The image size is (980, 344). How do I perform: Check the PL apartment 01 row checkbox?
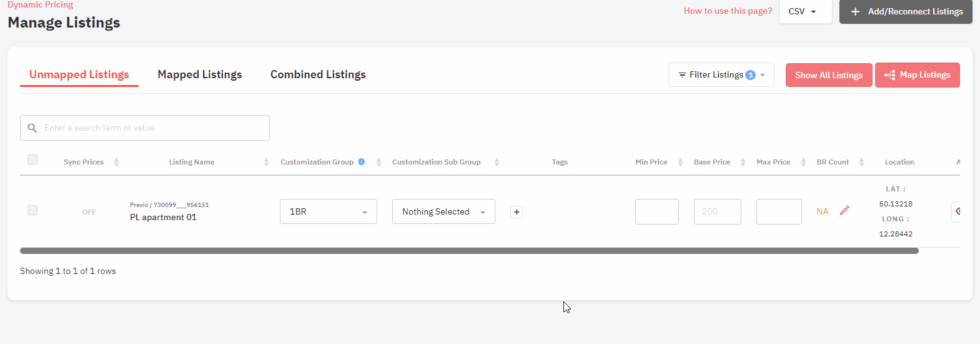32,210
